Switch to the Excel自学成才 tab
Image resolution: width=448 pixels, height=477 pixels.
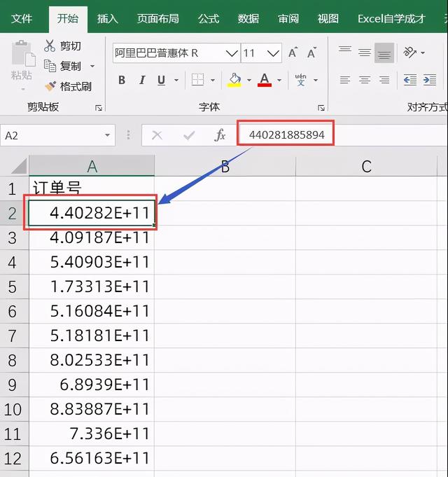(391, 18)
